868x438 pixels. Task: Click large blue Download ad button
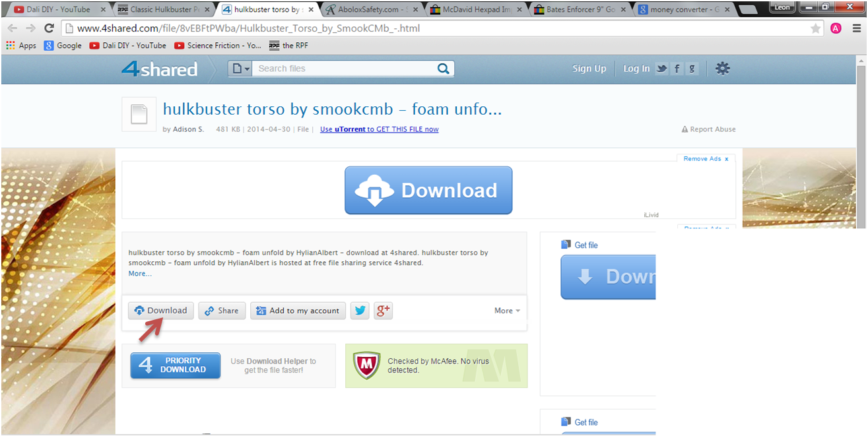[x=428, y=190]
